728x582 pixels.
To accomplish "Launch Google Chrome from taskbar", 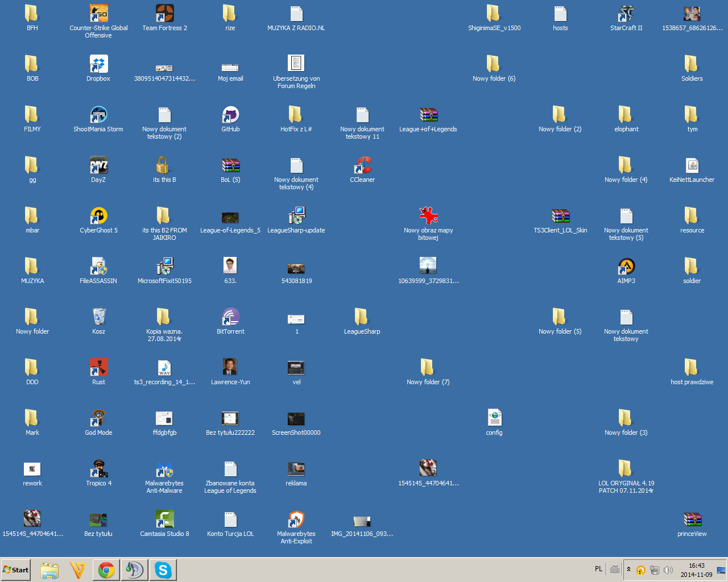I will click(x=106, y=570).
